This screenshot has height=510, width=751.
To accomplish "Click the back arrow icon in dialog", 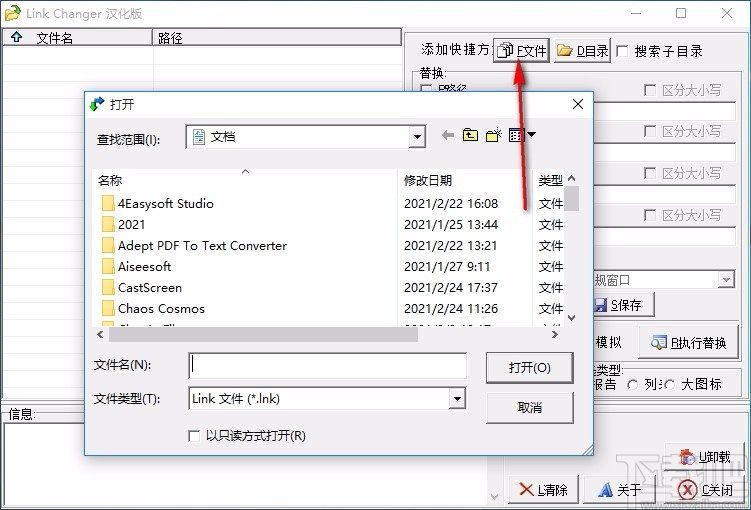I will pos(448,136).
